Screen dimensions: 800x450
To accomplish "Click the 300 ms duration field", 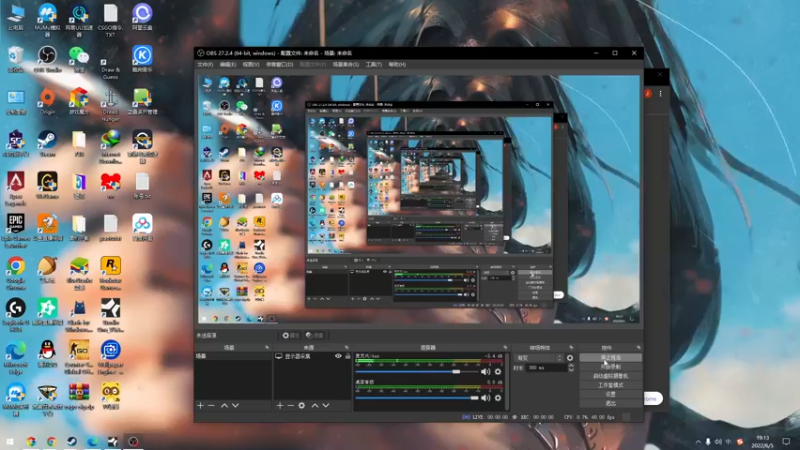I will point(546,368).
